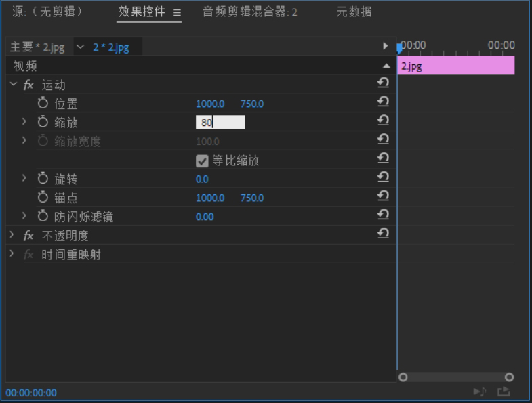Click the 旋转 value 0.0
Screen dimensions: 532x403
(202, 179)
